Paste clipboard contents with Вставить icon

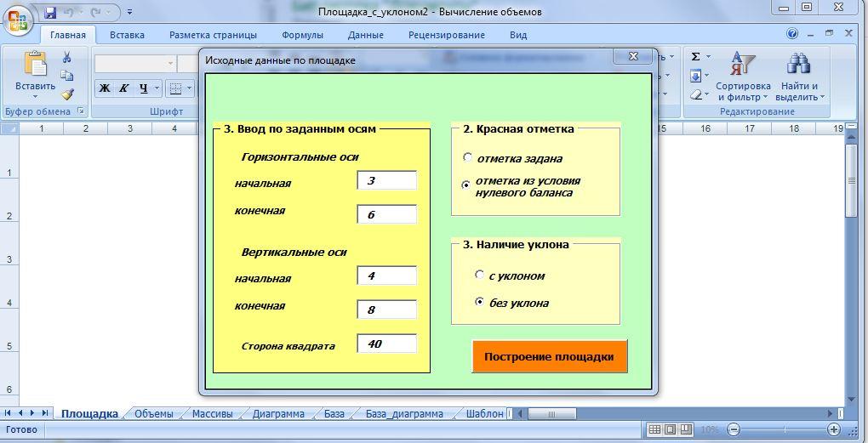[36, 64]
